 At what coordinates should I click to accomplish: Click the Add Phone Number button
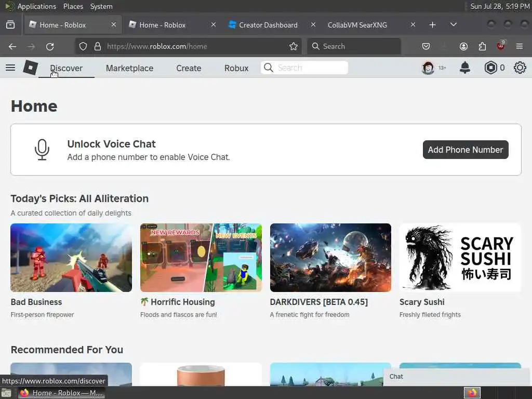coord(465,150)
